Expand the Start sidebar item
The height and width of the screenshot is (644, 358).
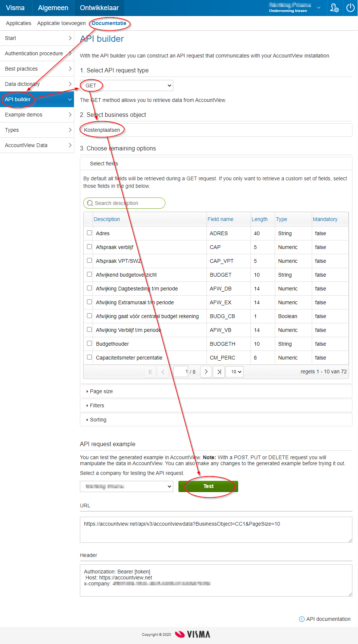point(37,38)
